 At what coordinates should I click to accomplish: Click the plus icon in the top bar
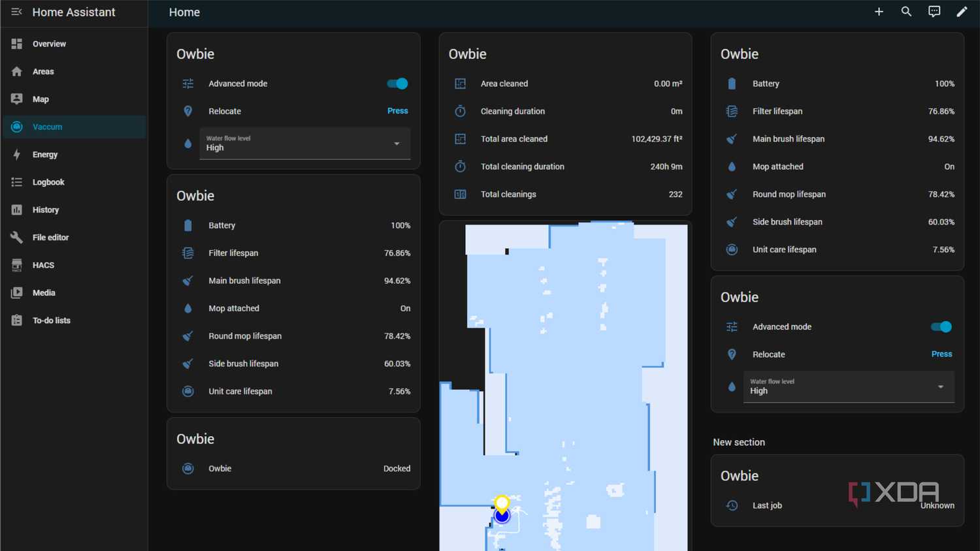click(879, 12)
